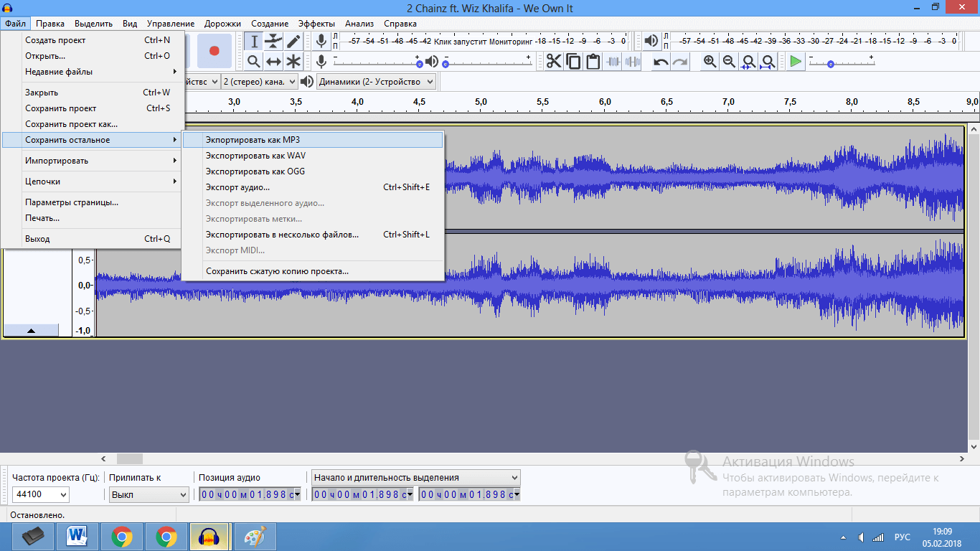Open the Эффекты menu
The height and width of the screenshot is (551, 980).
coord(316,24)
